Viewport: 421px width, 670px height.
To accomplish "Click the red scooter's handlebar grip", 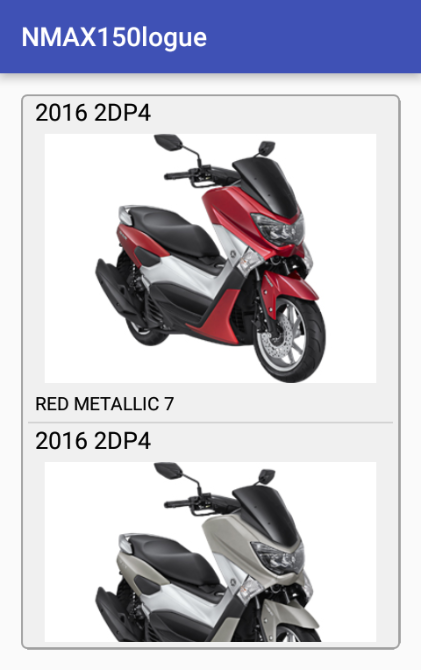I will click(x=177, y=175).
